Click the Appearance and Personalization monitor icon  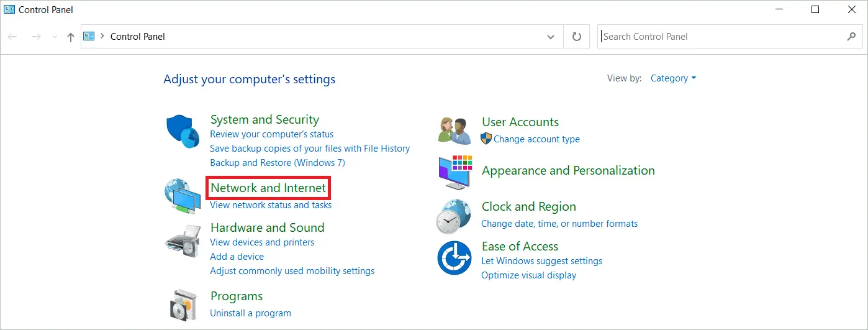tap(456, 172)
